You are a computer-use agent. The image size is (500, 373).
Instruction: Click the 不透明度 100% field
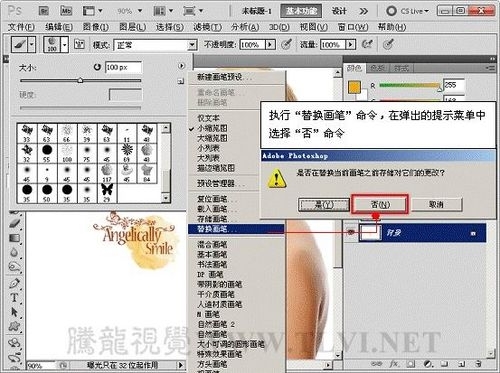[252, 45]
